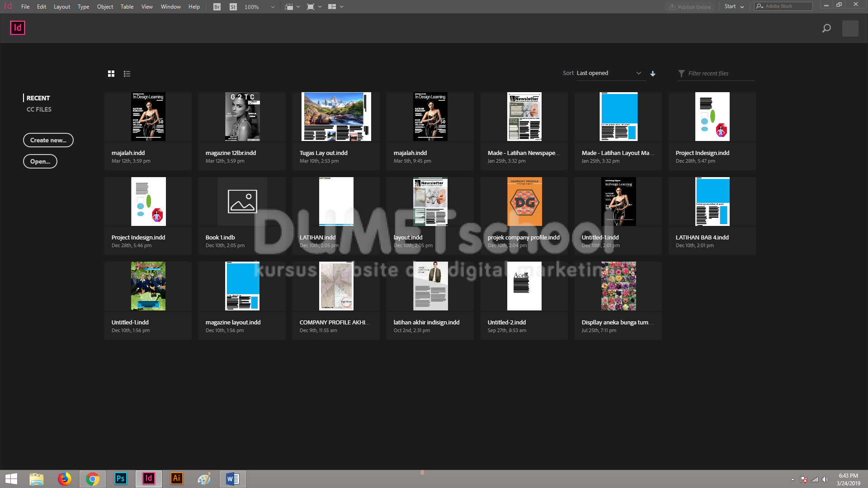Open Untitled-1.indd from 2:01 pm
The width and height of the screenshot is (868, 488).
pyautogui.click(x=618, y=202)
